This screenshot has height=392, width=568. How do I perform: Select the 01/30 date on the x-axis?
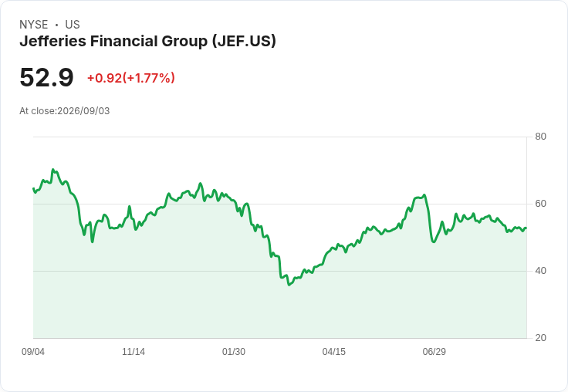(234, 352)
